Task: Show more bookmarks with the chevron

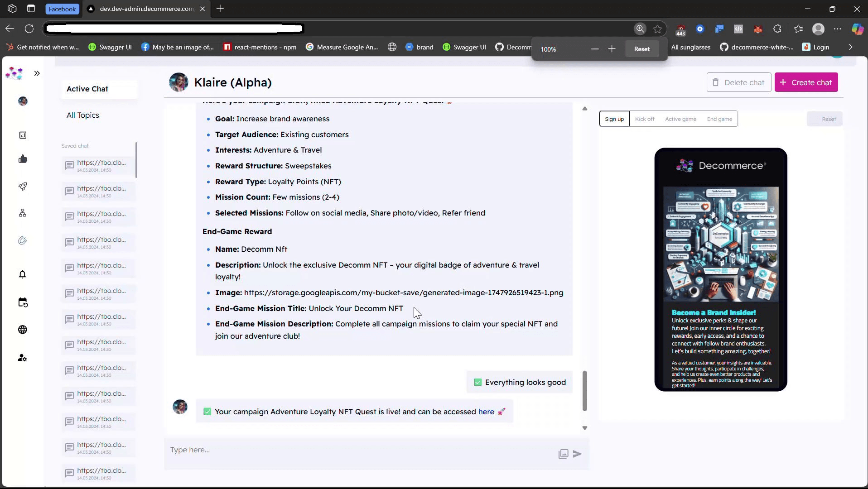Action: click(850, 47)
